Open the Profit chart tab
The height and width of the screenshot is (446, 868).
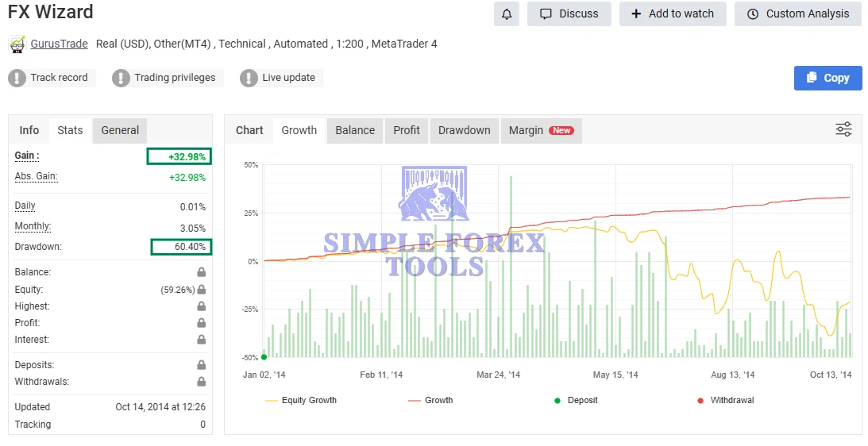click(407, 130)
